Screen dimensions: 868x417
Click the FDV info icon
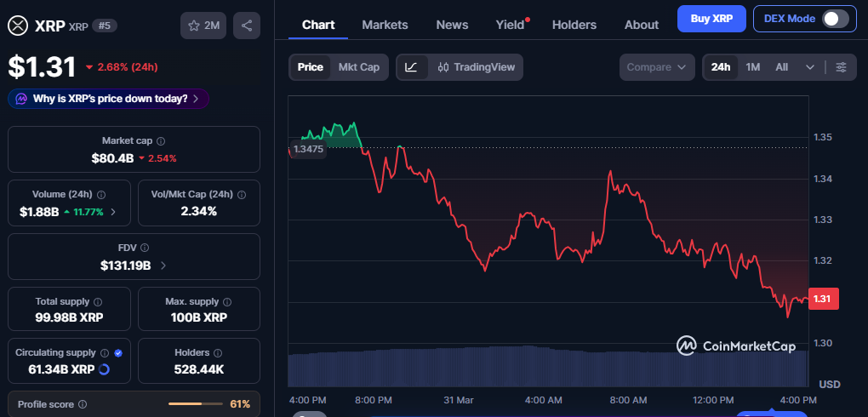click(143, 248)
